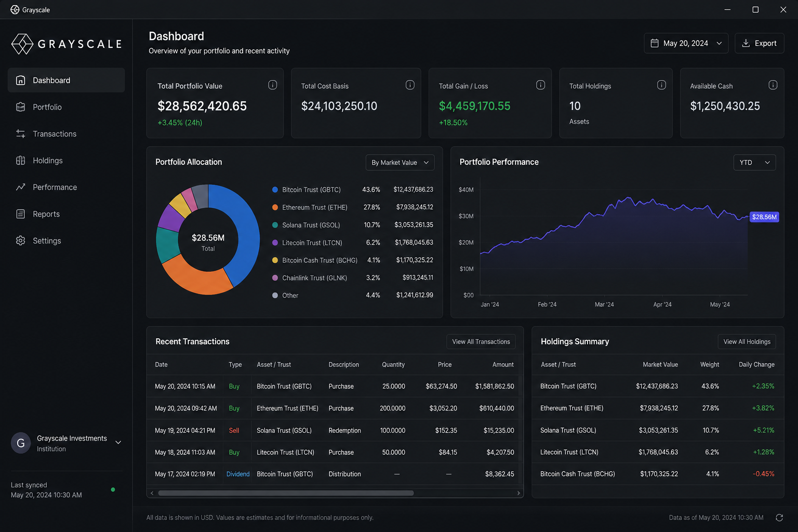Click Bitcoin Cash Trust (BCHG) yellow legend dot
The height and width of the screenshot is (532, 798).
tap(275, 260)
